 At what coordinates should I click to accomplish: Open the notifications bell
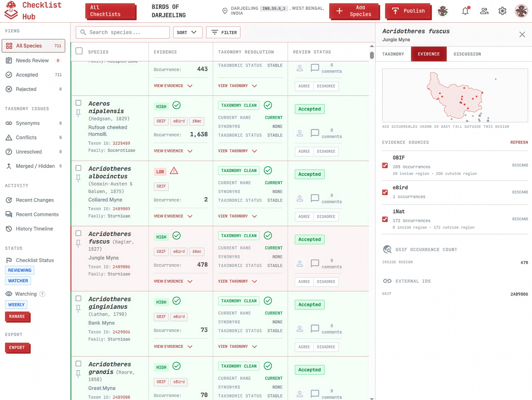465,11
